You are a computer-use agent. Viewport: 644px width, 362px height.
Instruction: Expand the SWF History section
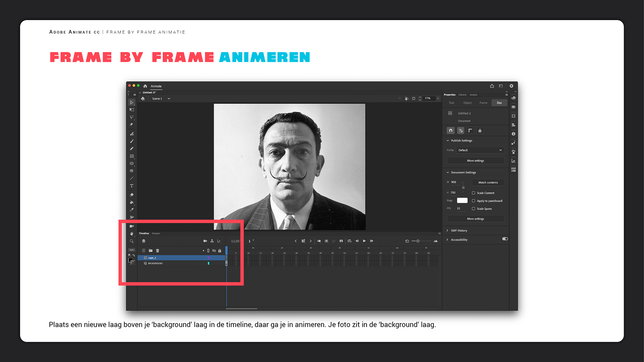(459, 231)
